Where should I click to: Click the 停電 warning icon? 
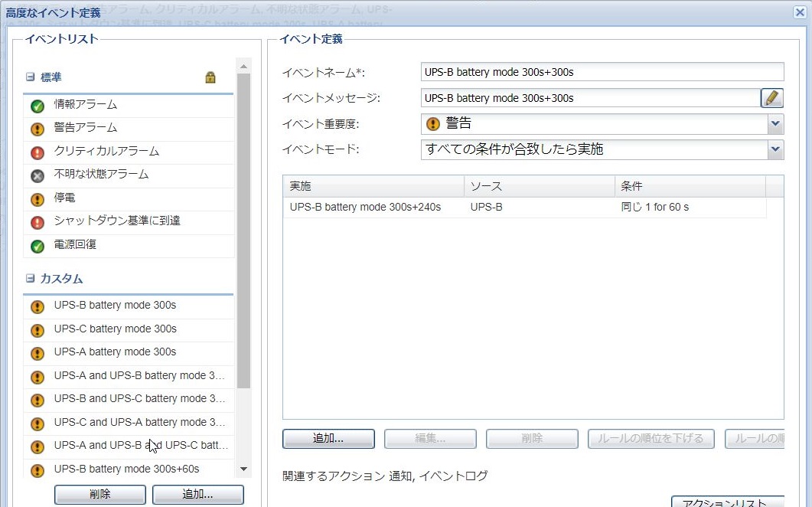click(x=37, y=199)
